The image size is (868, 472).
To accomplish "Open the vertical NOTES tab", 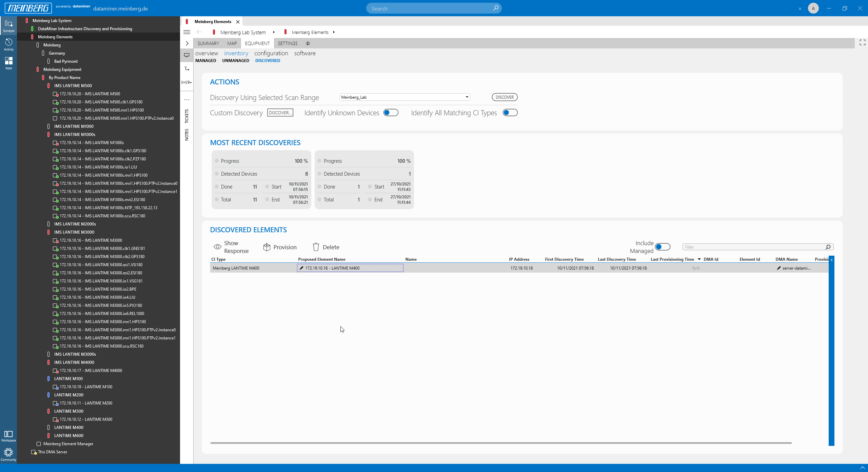I will click(x=187, y=135).
